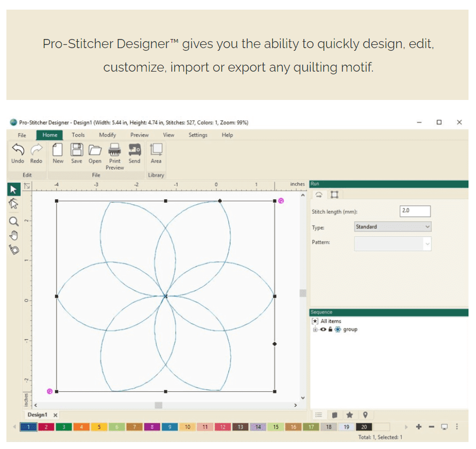Activate the magnifier zoom tool
The image size is (476, 449).
[x=14, y=221]
